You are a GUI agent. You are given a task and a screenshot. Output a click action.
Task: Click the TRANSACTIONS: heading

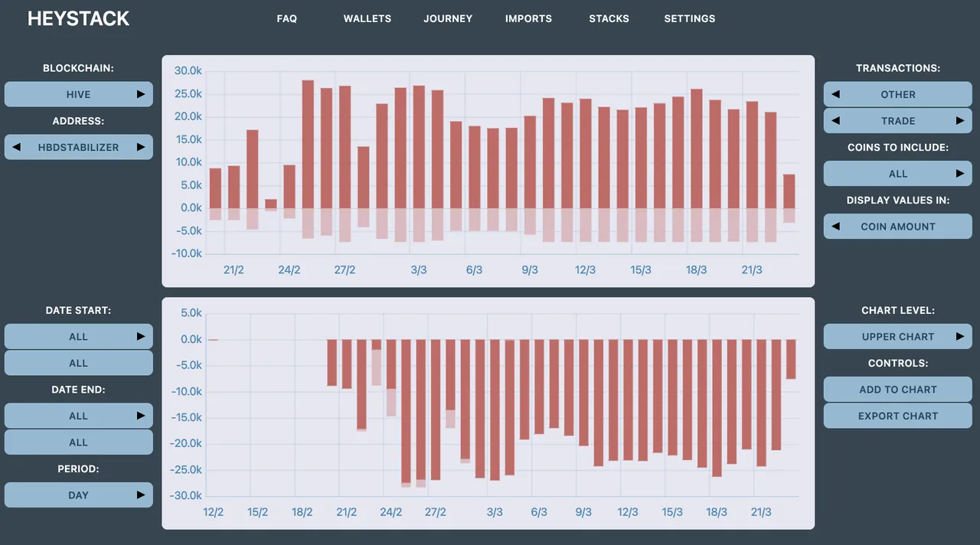pos(898,68)
